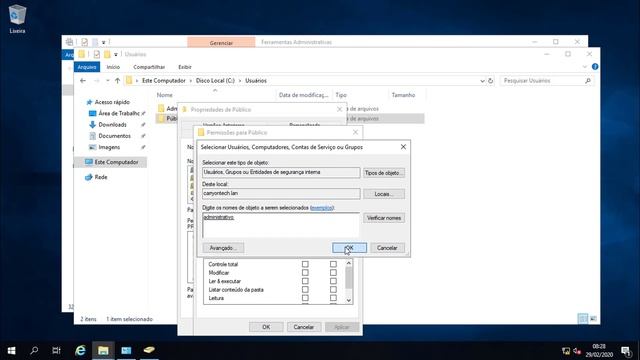Click the Avançado button
The width and height of the screenshot is (640, 360).
click(223, 248)
